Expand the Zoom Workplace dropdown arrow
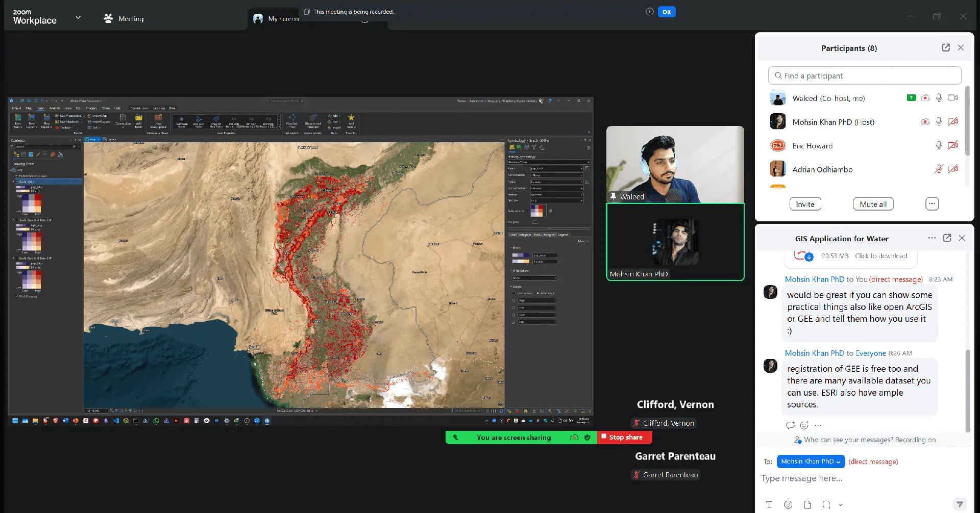 (x=78, y=18)
